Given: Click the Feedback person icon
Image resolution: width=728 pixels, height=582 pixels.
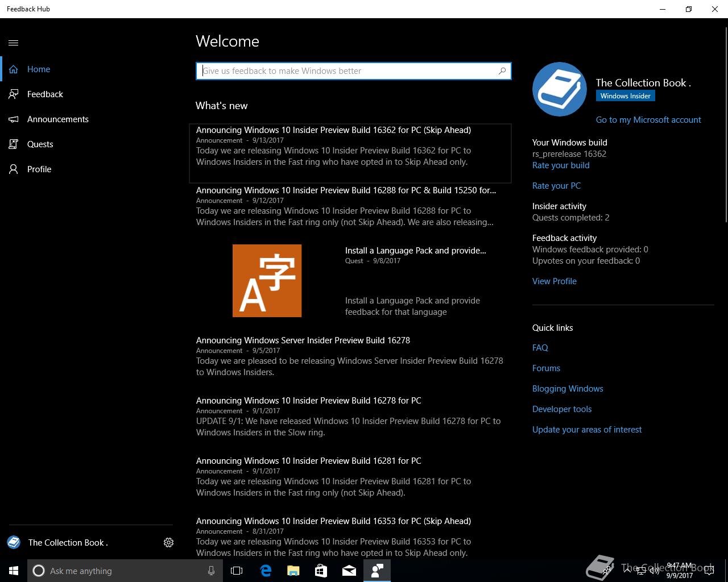Looking at the screenshot, I should click(14, 94).
